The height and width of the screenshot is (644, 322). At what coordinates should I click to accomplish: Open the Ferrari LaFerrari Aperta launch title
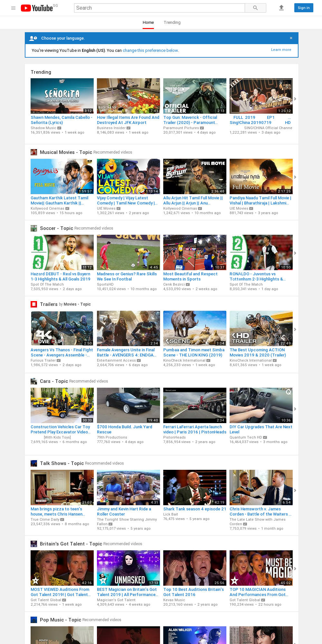click(x=195, y=430)
